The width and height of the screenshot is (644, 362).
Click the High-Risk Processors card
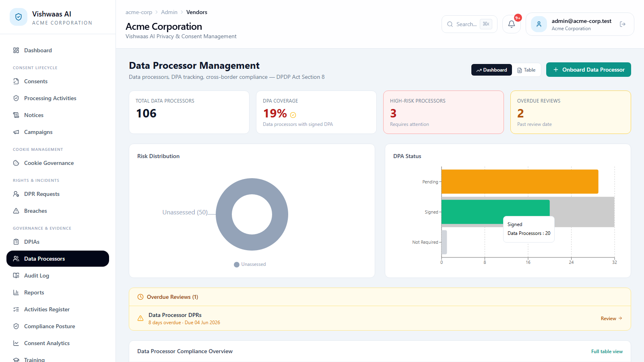click(x=444, y=112)
